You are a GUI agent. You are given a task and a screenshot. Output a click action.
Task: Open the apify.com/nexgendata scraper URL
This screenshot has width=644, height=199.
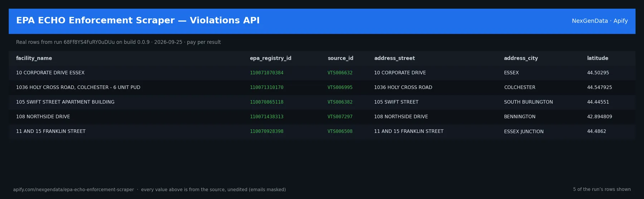(73, 190)
